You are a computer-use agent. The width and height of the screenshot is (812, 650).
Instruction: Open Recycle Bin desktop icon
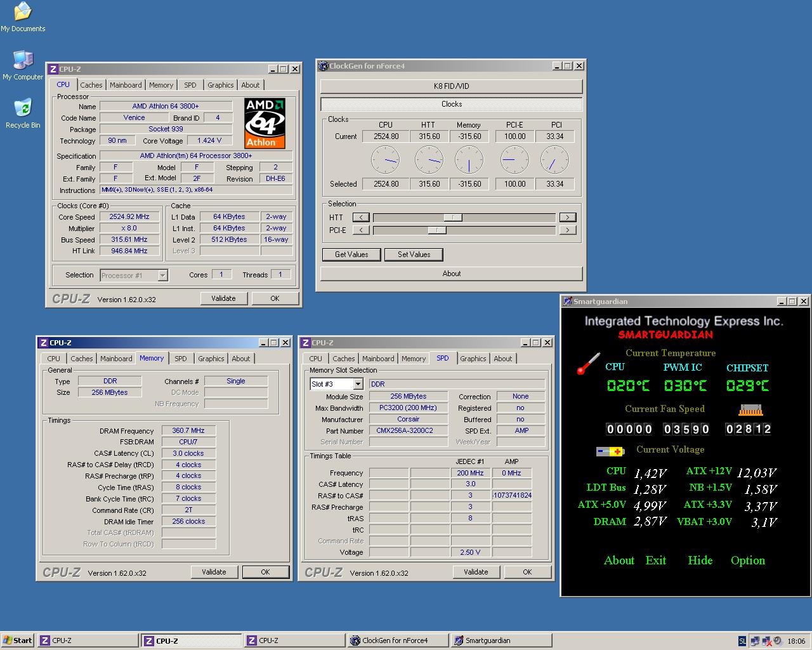pos(23,114)
